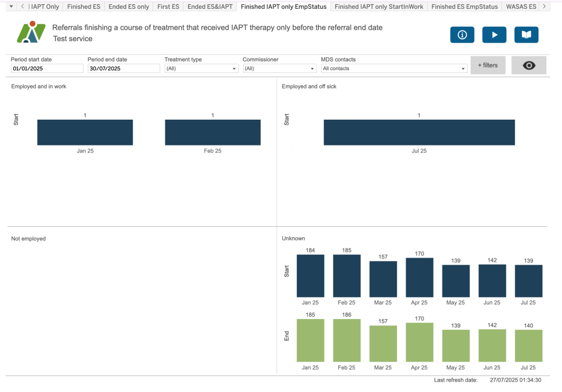Click the right tab scroll arrow

(x=543, y=7)
